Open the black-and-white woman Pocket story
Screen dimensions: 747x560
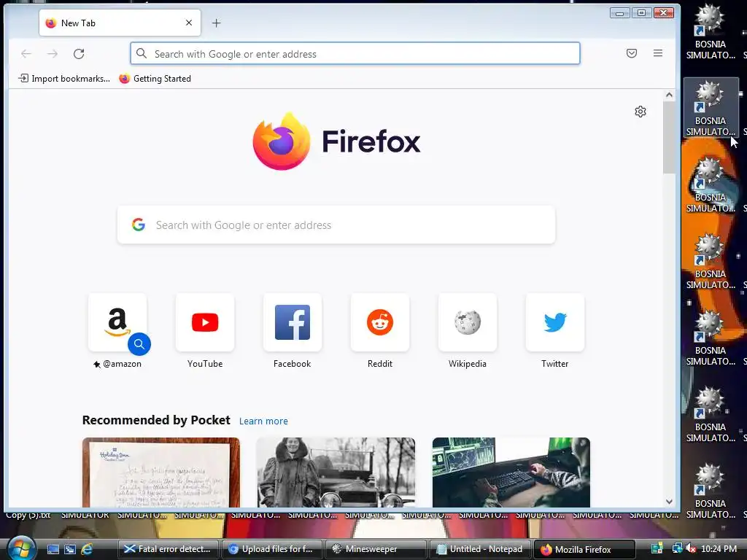pos(336,472)
